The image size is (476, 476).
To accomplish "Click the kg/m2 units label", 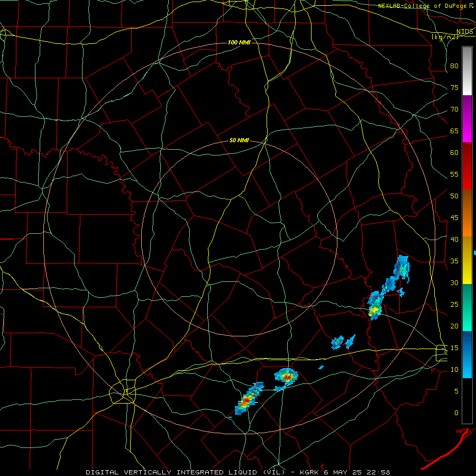I will coord(445,36).
